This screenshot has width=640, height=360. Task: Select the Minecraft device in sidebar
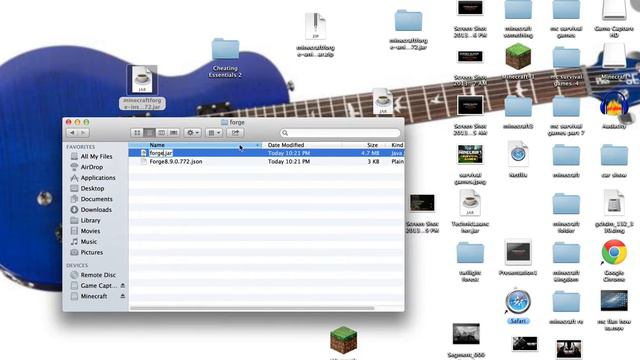(x=93, y=296)
